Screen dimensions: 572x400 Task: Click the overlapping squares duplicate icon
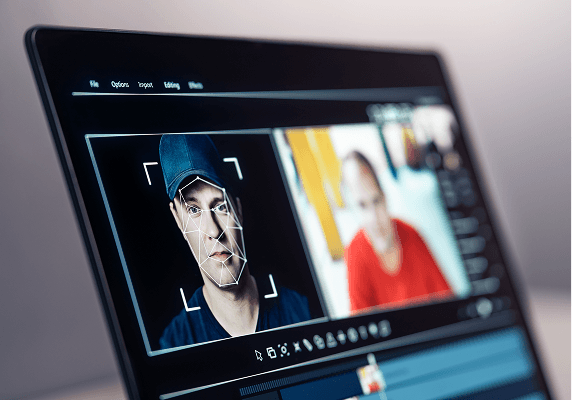point(271,353)
